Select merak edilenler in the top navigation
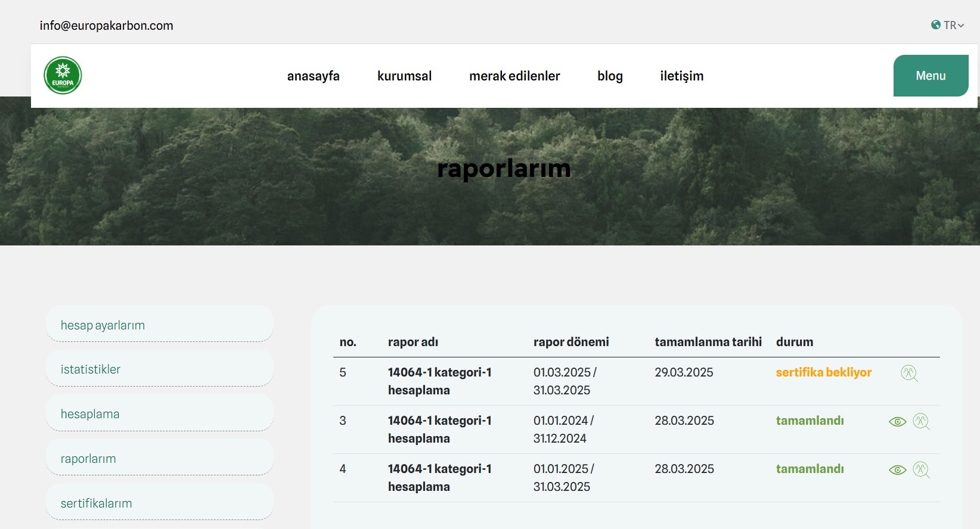This screenshot has width=980, height=529. [514, 76]
